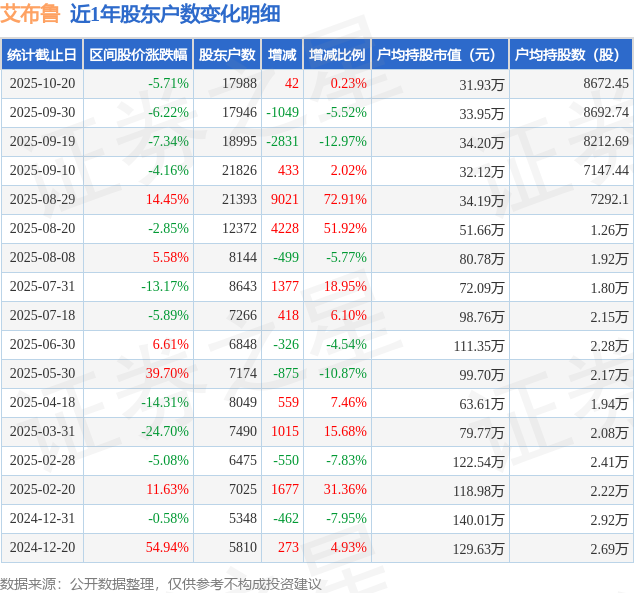Click the date cell 2025-05-30

coord(42,373)
